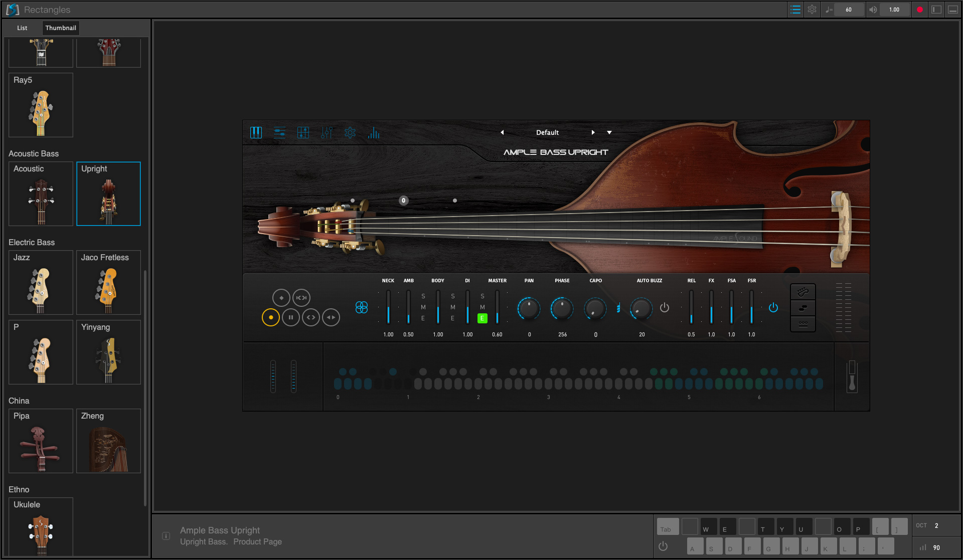Solo the BODY channel with S
Screen dimensions: 963x560
click(423, 296)
